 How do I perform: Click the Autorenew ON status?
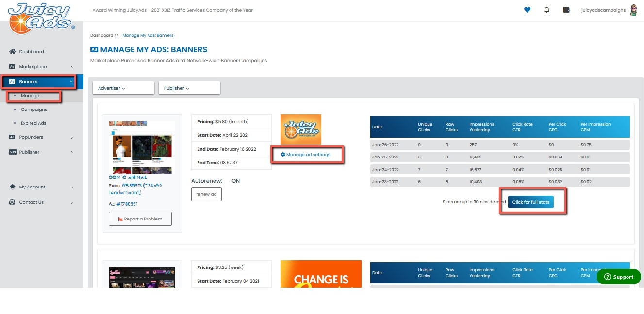pos(235,181)
